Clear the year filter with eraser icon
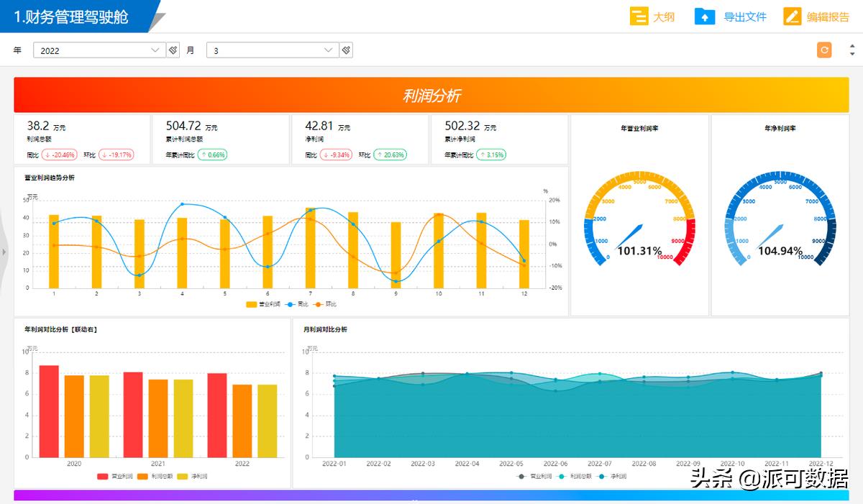Viewport: 863px width, 504px height. pos(173,50)
